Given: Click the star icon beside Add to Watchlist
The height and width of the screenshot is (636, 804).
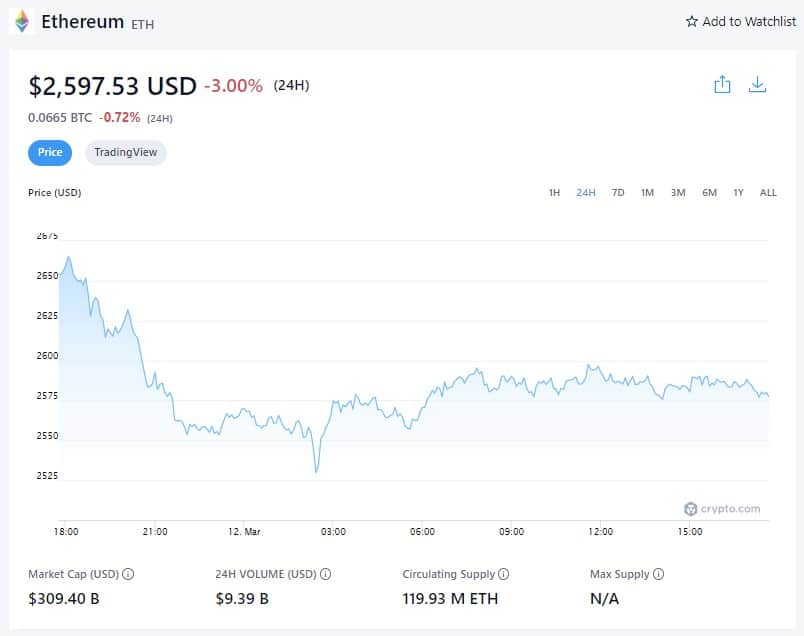Looking at the screenshot, I should [692, 22].
